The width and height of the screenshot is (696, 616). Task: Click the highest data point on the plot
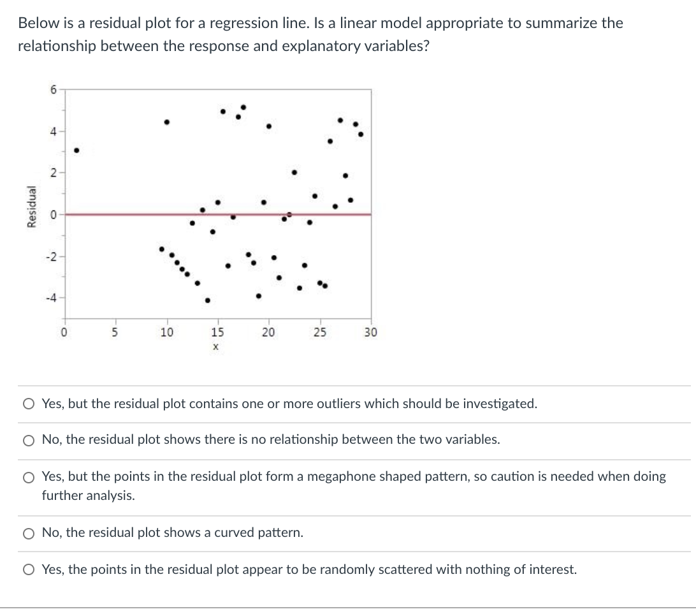click(242, 106)
